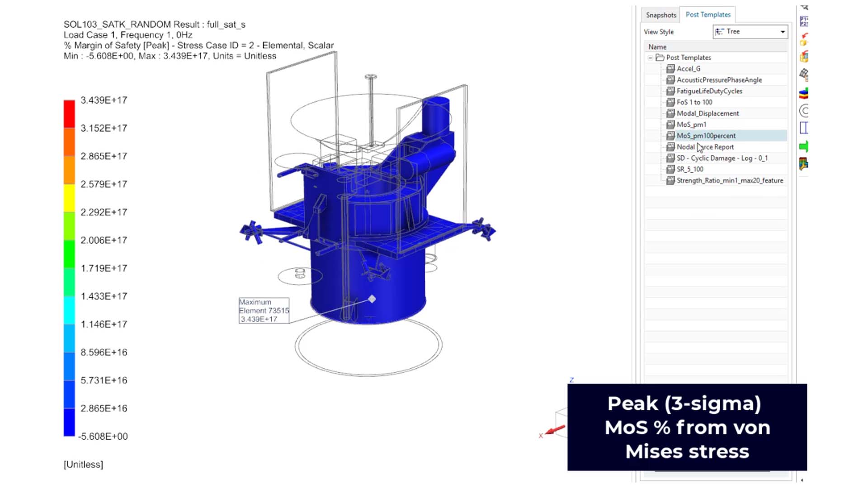This screenshot has width=868, height=488.
Task: Select the Accel_G post template
Action: [x=689, y=69]
